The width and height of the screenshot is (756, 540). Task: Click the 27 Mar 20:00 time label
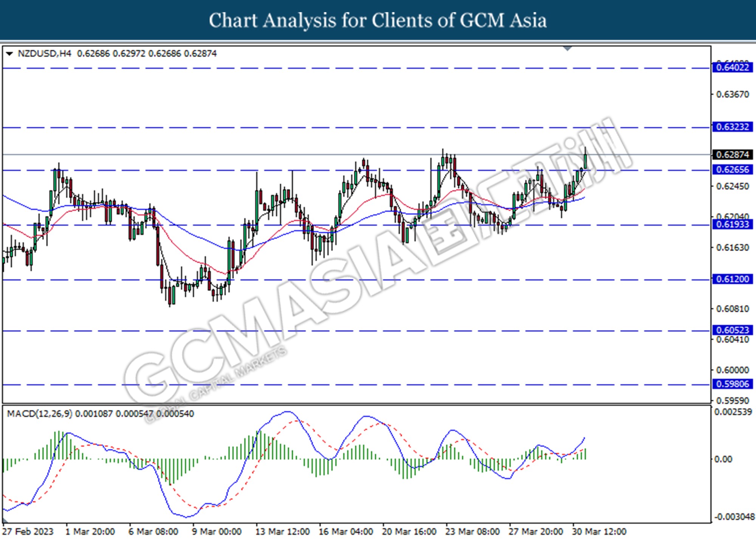(x=536, y=531)
